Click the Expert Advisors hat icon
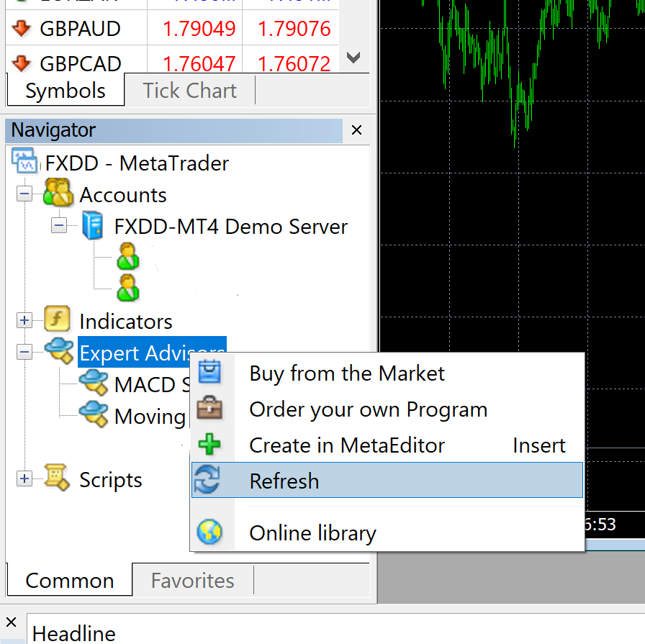Image resolution: width=645 pixels, height=644 pixels. coord(59,350)
